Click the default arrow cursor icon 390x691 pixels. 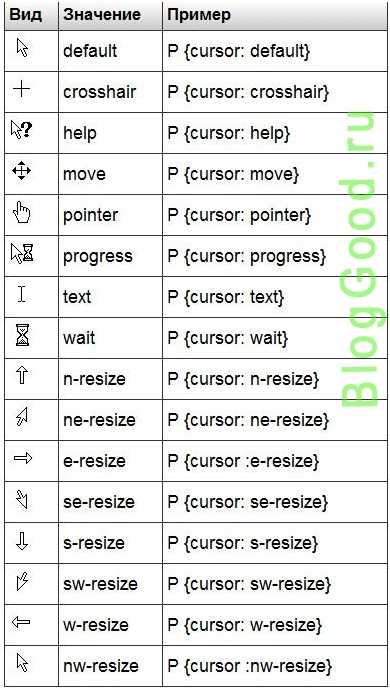[22, 48]
